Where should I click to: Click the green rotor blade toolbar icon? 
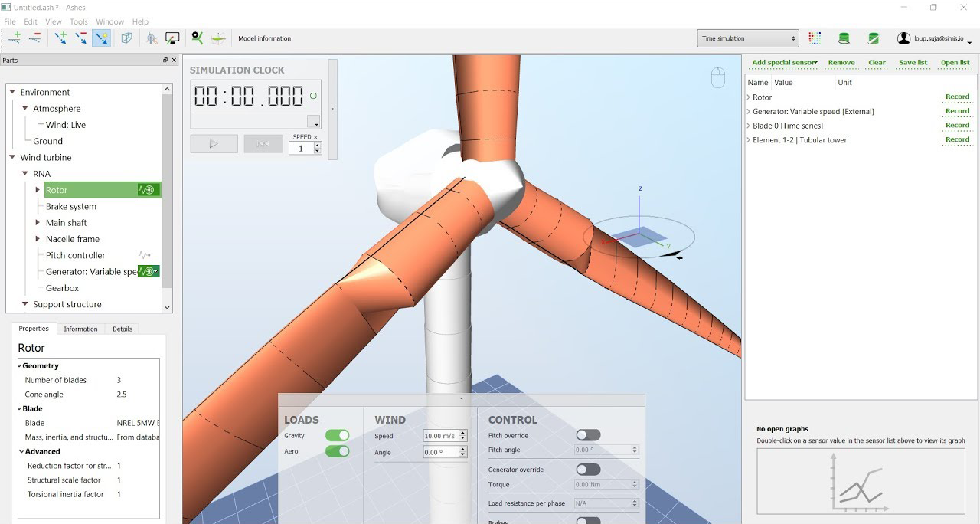pyautogui.click(x=198, y=38)
